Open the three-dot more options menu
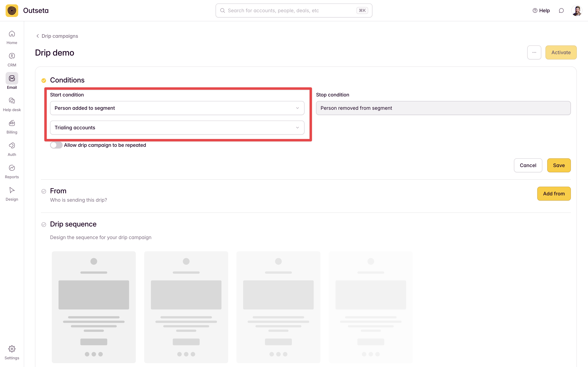 tap(534, 52)
